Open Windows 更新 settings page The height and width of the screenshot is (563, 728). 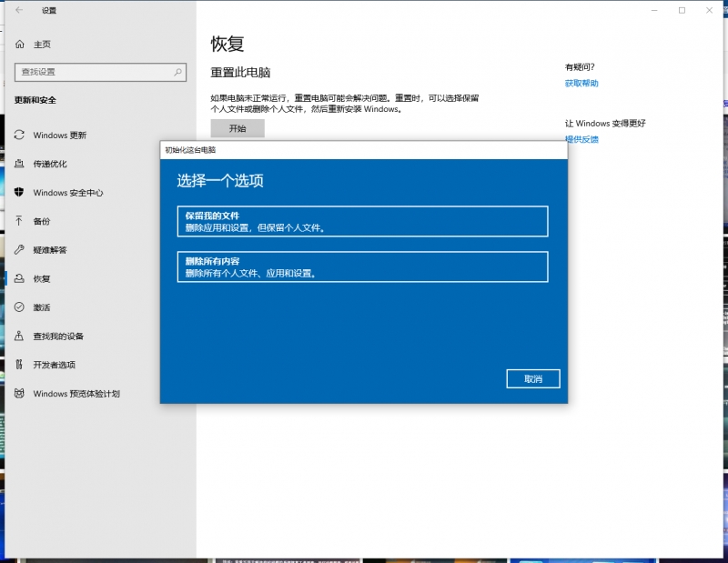(x=60, y=135)
